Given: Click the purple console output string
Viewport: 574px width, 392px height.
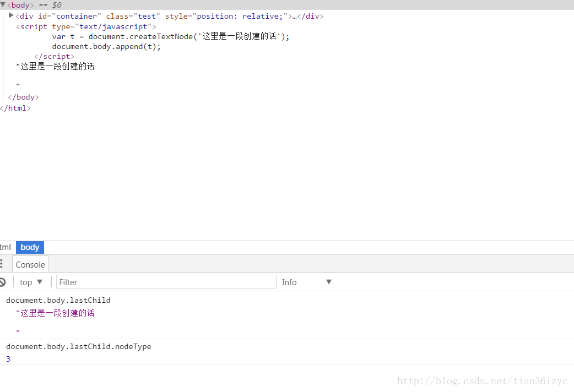Looking at the screenshot, I should pos(55,313).
